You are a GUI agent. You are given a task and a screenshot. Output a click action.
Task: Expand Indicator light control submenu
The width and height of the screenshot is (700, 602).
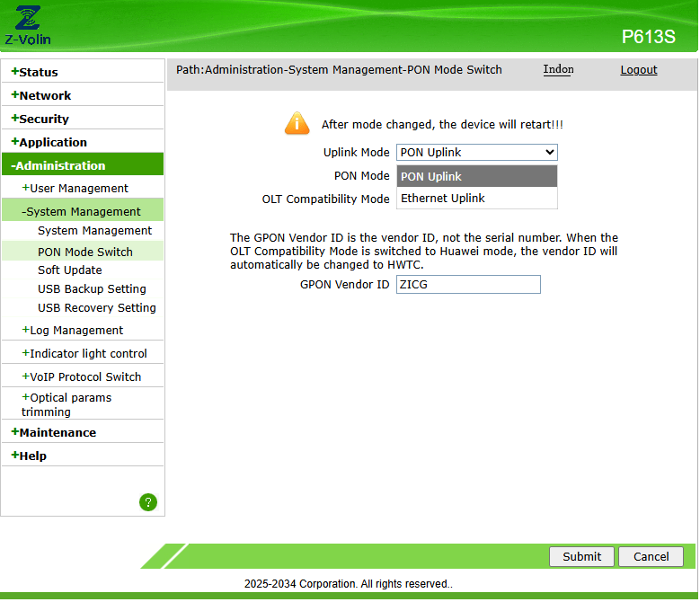[x=83, y=353]
